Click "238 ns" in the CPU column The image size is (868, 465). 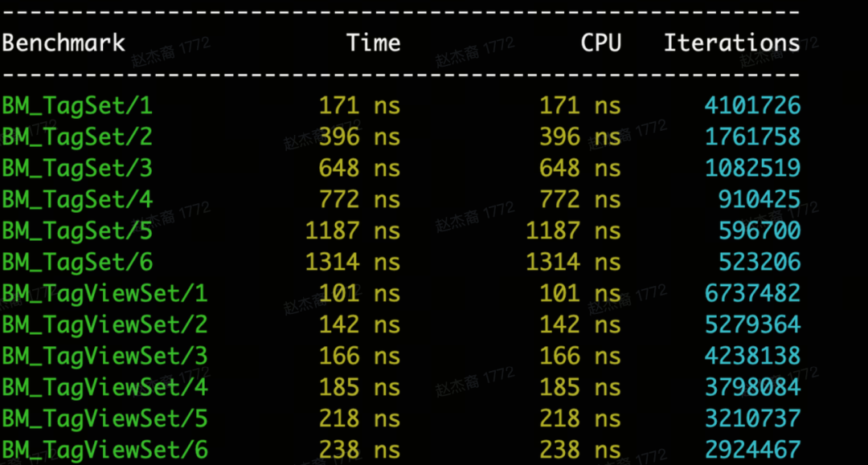tap(580, 450)
